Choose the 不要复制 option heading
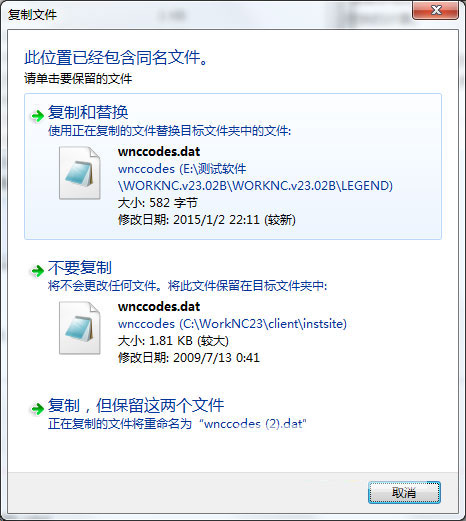466x521 pixels. pyautogui.click(x=80, y=267)
